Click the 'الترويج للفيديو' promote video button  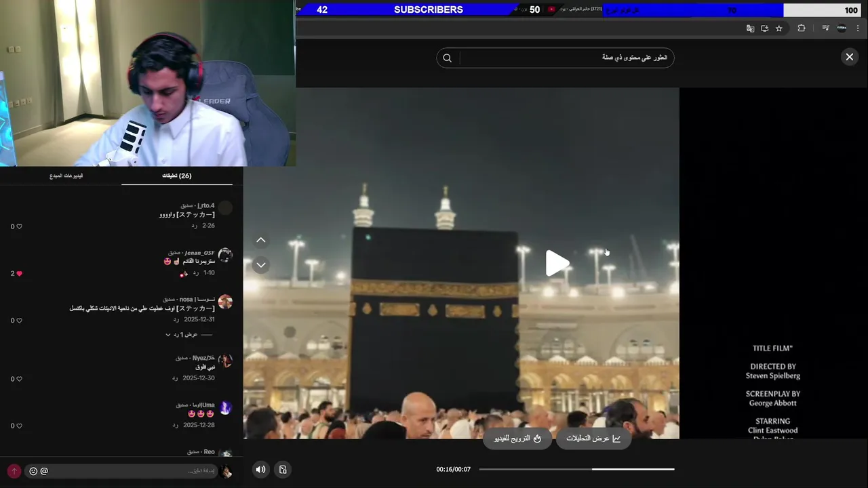(517, 439)
